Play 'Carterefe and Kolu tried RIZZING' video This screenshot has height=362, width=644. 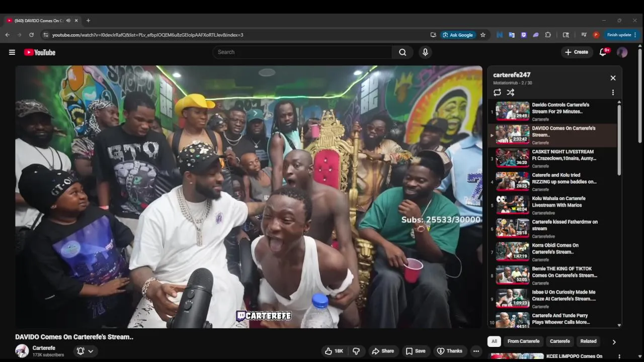[552, 182]
